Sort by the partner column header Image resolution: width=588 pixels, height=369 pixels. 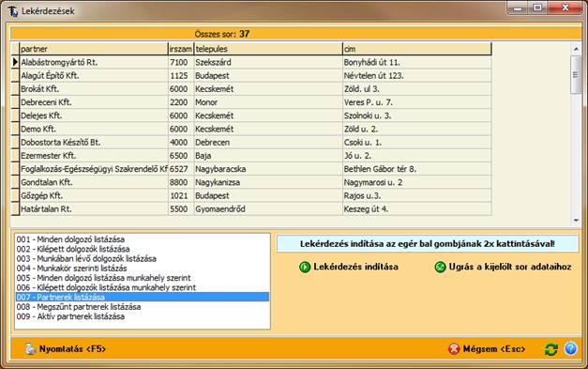pos(94,49)
